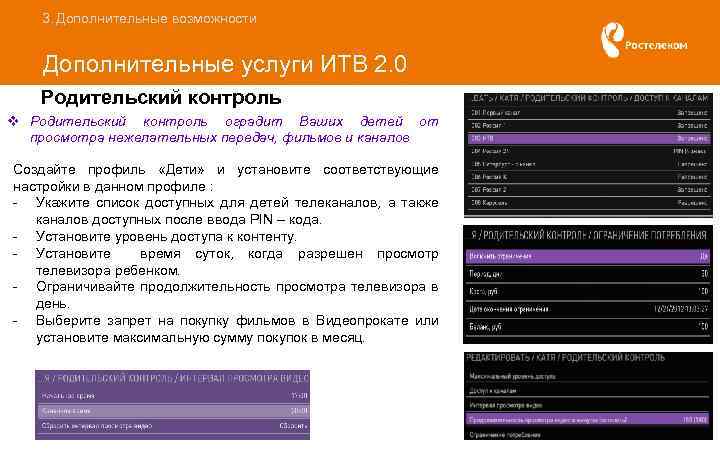Select the highlighted 'Включить ограничения' row
The height and width of the screenshot is (450, 720).
(588, 257)
